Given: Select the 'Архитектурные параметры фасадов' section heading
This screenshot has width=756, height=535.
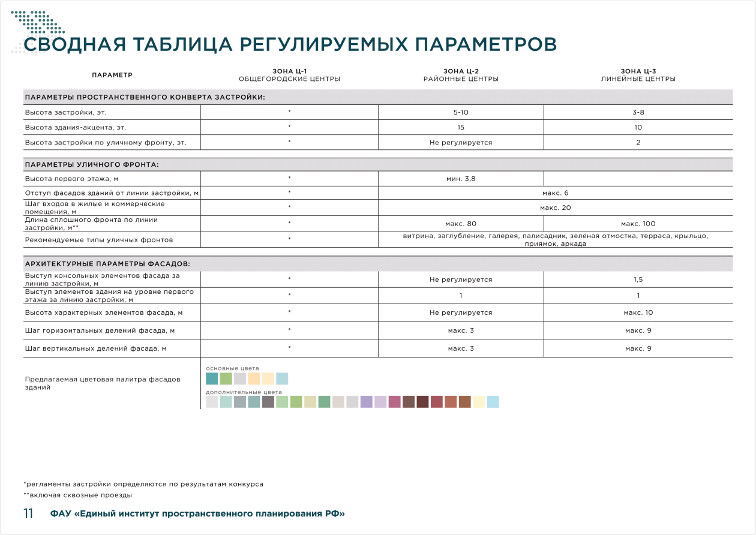Looking at the screenshot, I should [107, 263].
